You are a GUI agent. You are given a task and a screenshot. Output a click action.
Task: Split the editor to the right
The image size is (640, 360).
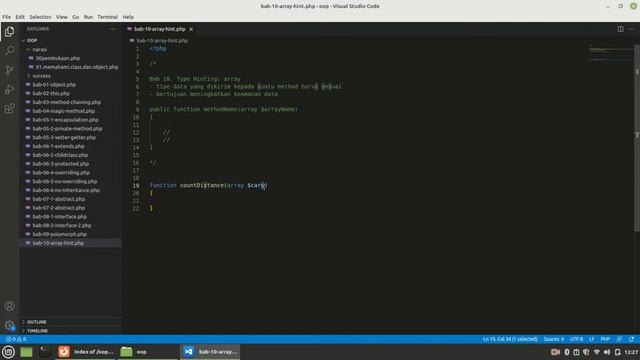coord(620,29)
